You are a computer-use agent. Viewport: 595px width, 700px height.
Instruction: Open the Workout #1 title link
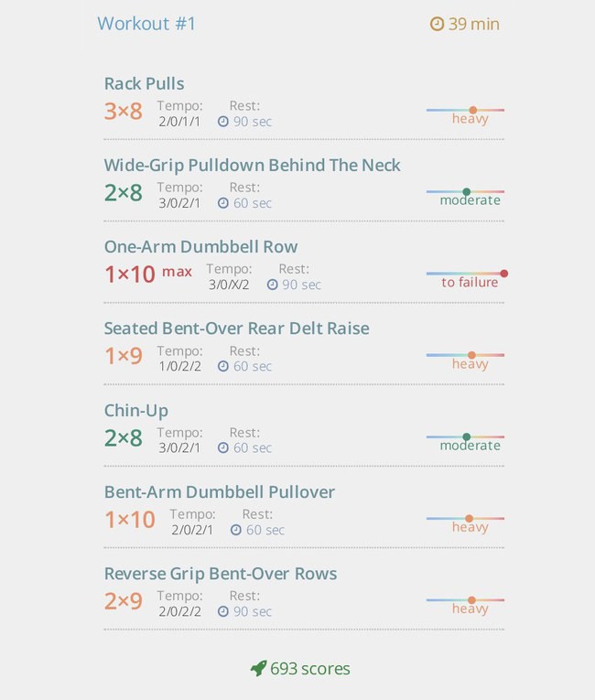(146, 24)
